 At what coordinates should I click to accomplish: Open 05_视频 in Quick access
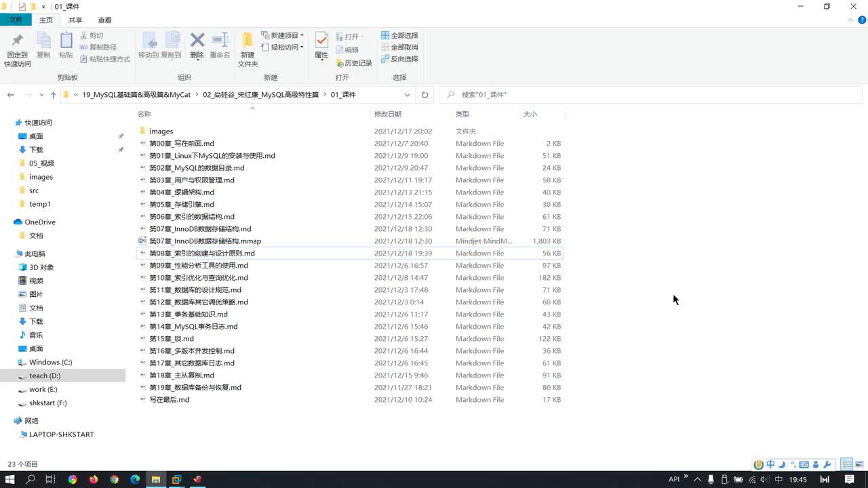coord(41,163)
